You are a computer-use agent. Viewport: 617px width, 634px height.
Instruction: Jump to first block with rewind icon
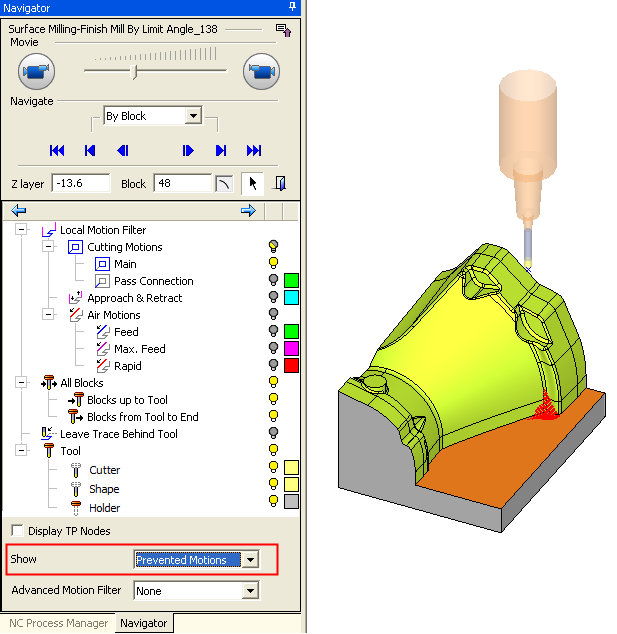click(x=57, y=151)
